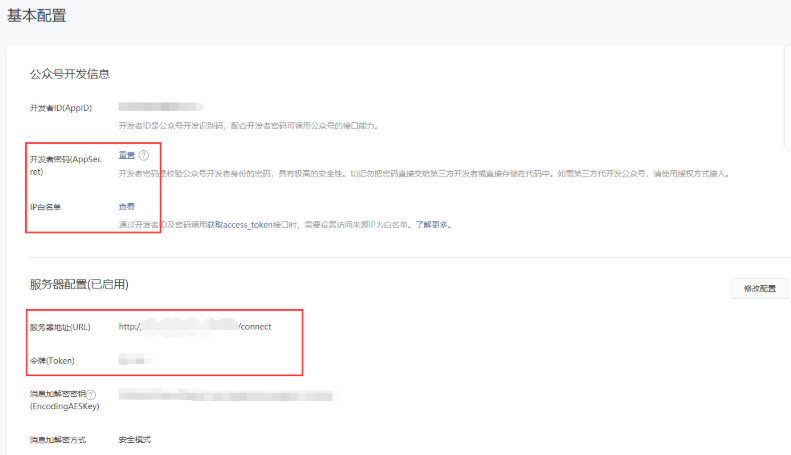This screenshot has height=455, width=791.
Task: Select the AppSecret description starting 开发者密码是校验
Action: click(x=424, y=174)
